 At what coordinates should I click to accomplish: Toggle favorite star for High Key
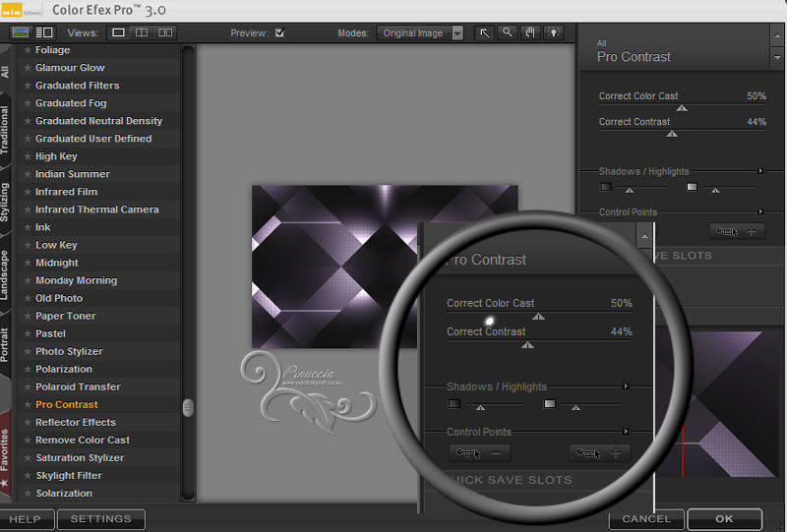click(28, 156)
